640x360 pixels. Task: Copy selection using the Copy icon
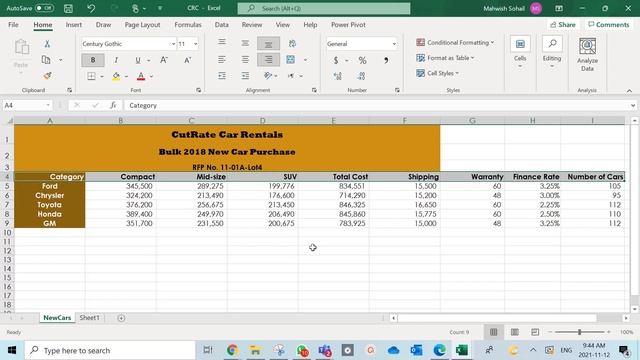pos(46,60)
